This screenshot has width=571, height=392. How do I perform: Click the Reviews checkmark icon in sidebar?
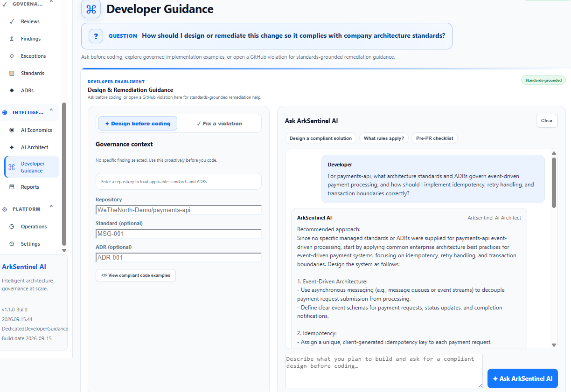[12, 21]
